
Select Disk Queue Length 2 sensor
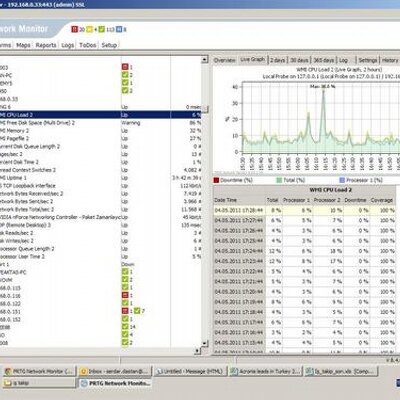click(x=101, y=146)
